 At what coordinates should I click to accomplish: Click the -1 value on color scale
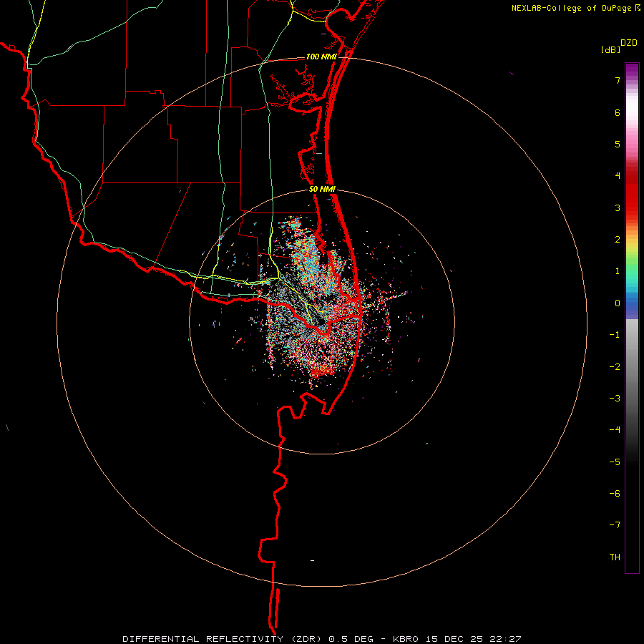point(615,335)
